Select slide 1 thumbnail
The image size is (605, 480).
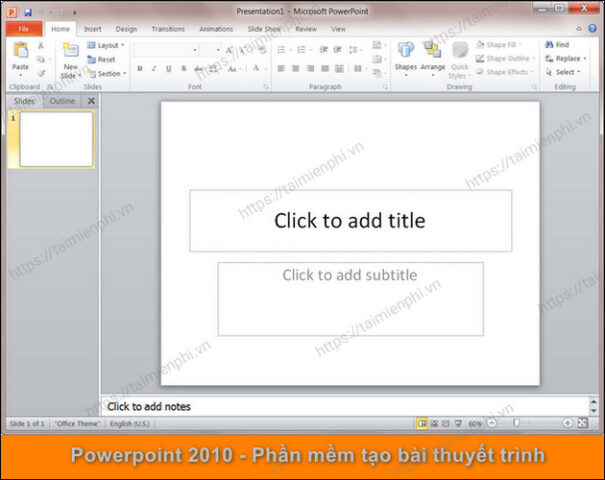pyautogui.click(x=56, y=140)
